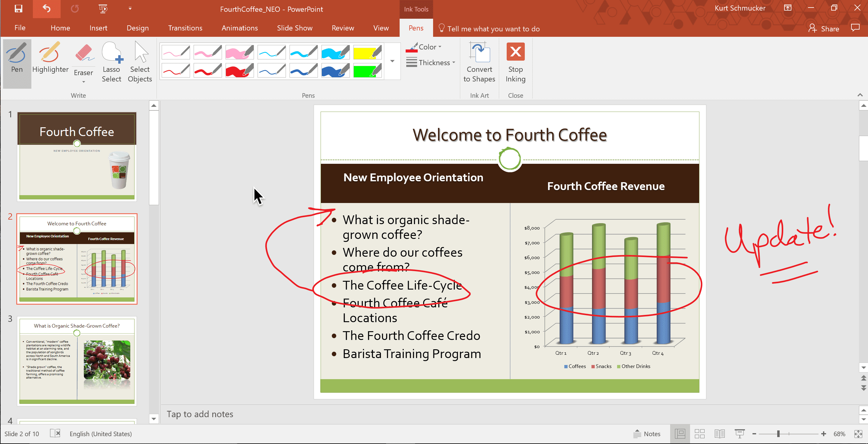
Task: Zoom out with the minus button
Action: point(754,434)
